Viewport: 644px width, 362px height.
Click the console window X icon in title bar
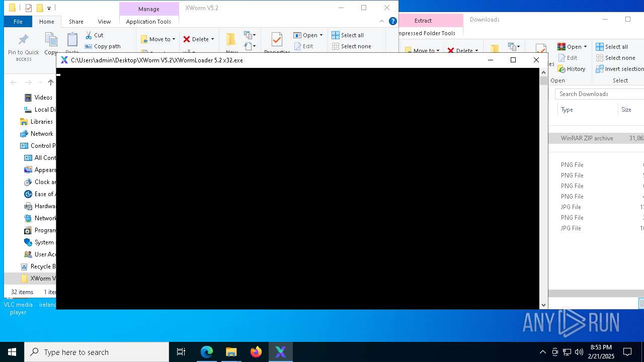tap(64, 60)
